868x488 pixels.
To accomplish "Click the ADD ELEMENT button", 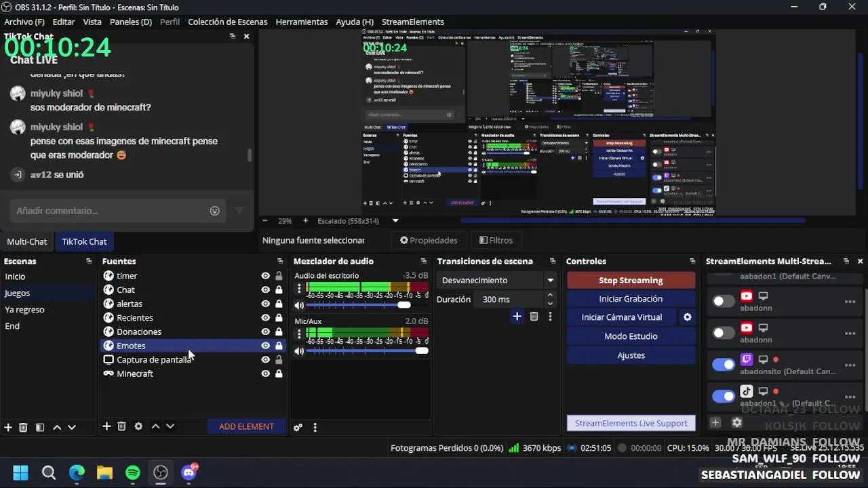I will pos(246,426).
